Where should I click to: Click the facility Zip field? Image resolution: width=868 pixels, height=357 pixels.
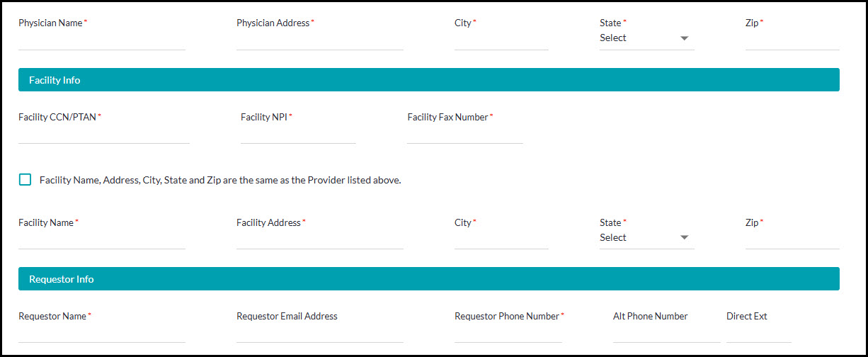[x=792, y=239]
